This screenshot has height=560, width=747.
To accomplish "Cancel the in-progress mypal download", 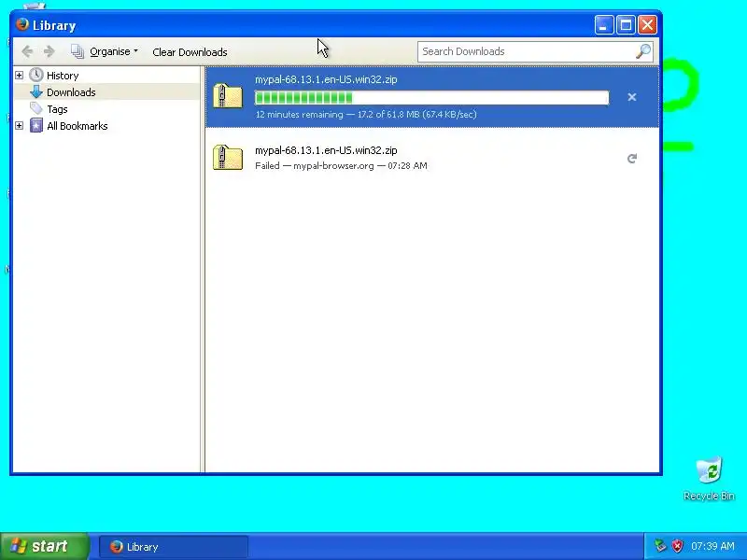I will [632, 97].
